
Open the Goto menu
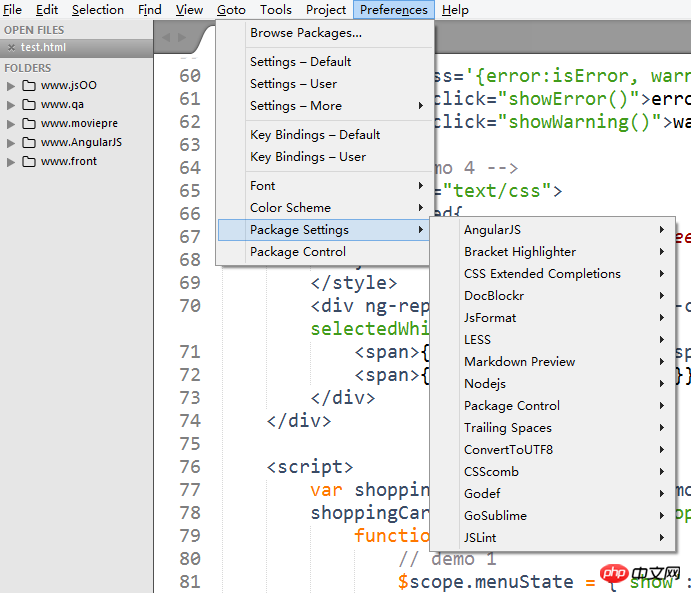pos(231,10)
